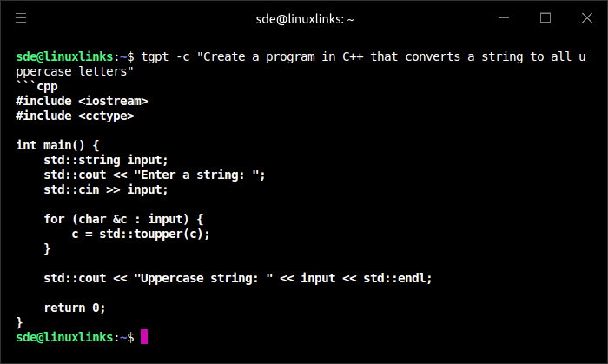Viewport: 608px width, 364px height.
Task: Click the 'std::string input;' line
Action: (x=106, y=160)
